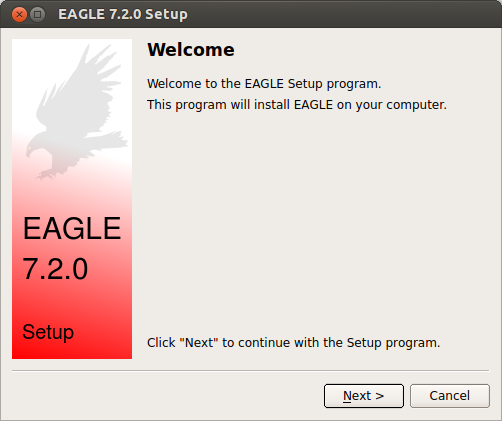Click the EAGLE 7.2.0 Setup title text
This screenshot has height=421, width=502.
click(x=123, y=14)
